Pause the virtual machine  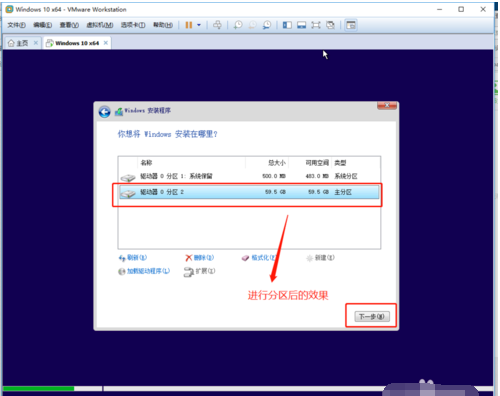coord(189,25)
